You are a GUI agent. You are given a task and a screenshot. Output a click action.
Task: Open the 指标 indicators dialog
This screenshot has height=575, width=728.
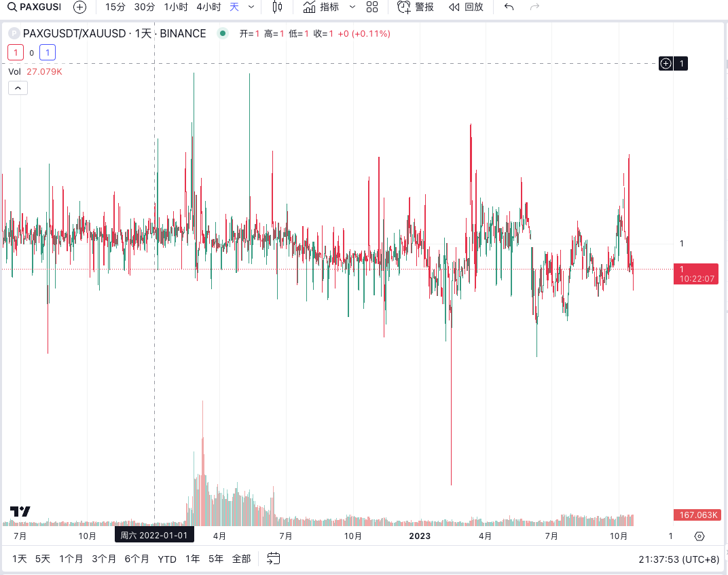[321, 7]
